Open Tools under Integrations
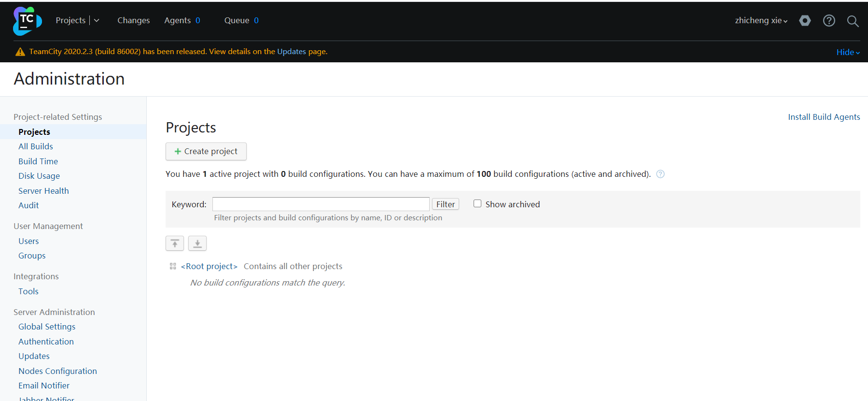868x401 pixels. pyautogui.click(x=28, y=291)
